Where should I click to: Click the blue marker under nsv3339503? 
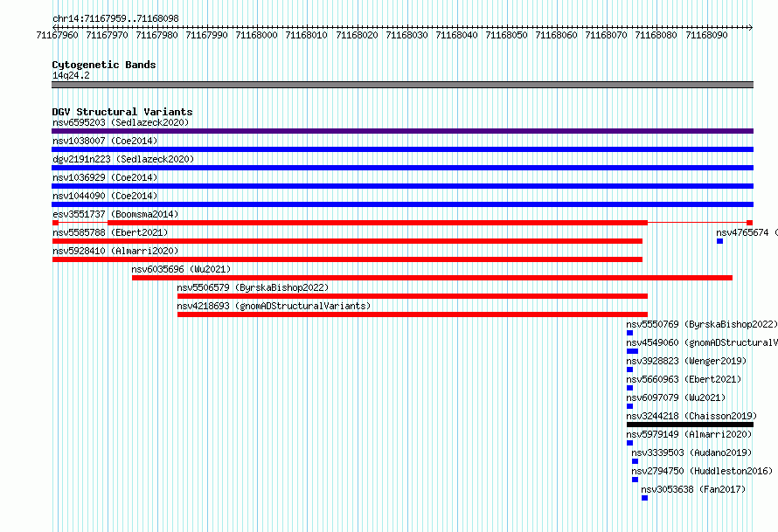(636, 461)
